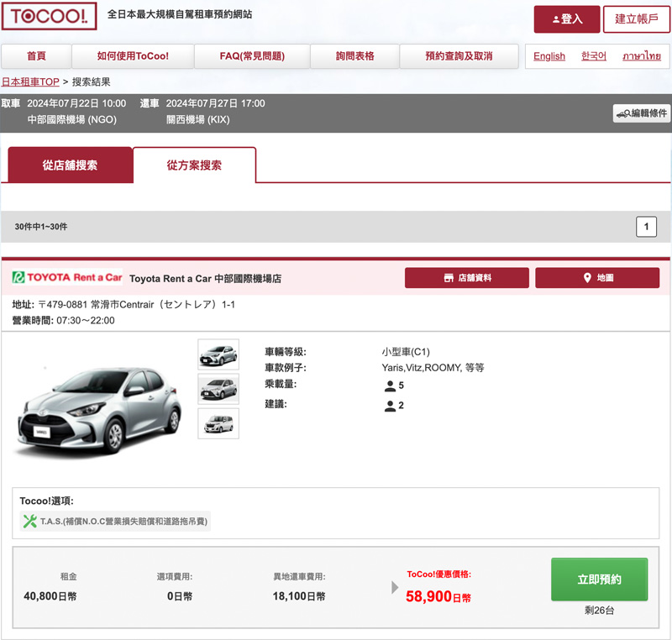This screenshot has width=672, height=640.
Task: Select the 從店鋪搜索 tab
Action: tap(71, 165)
